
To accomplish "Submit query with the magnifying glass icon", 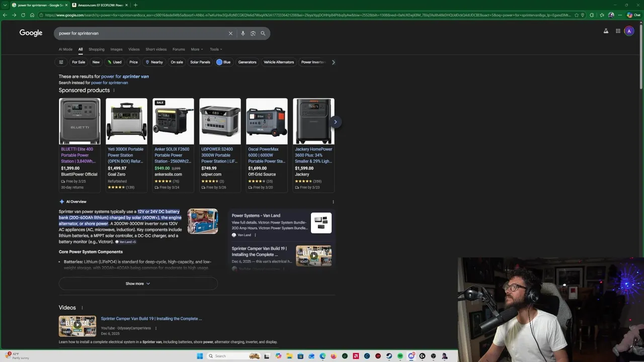I will coord(263,33).
